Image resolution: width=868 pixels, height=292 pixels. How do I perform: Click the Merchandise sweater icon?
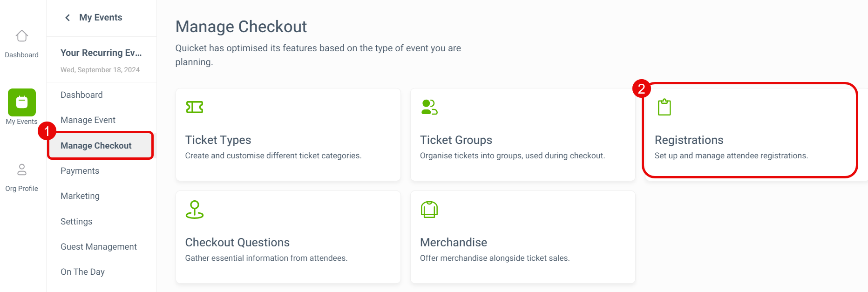point(429,210)
